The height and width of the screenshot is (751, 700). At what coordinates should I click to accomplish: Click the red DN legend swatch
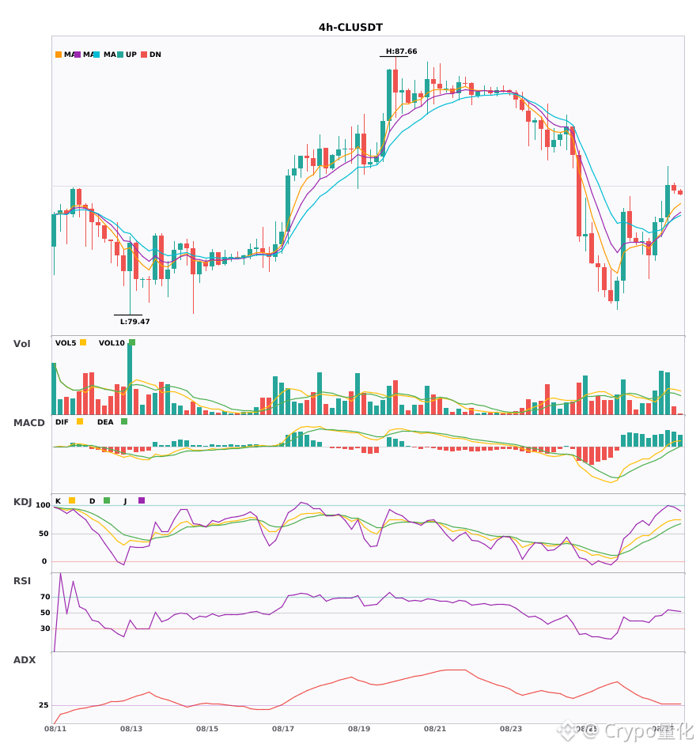tap(144, 55)
